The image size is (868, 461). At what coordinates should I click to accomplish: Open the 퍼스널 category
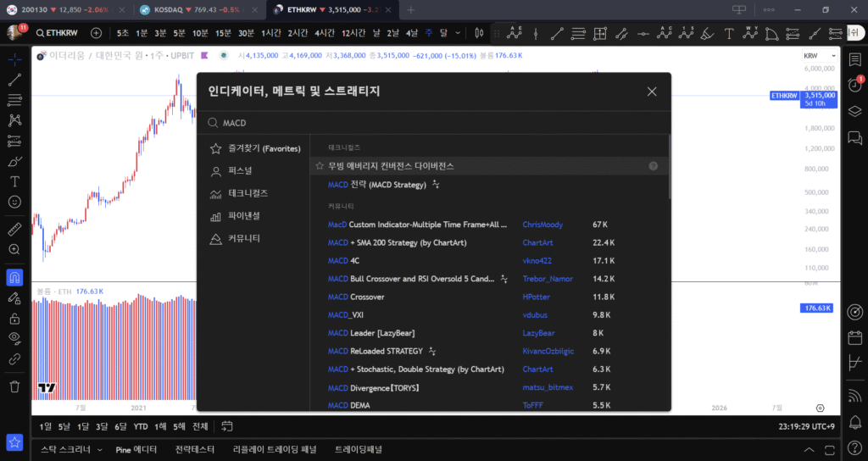(x=231, y=171)
